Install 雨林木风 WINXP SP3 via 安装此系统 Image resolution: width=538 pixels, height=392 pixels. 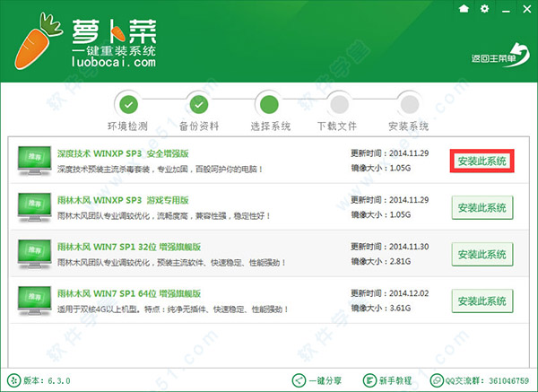point(482,207)
